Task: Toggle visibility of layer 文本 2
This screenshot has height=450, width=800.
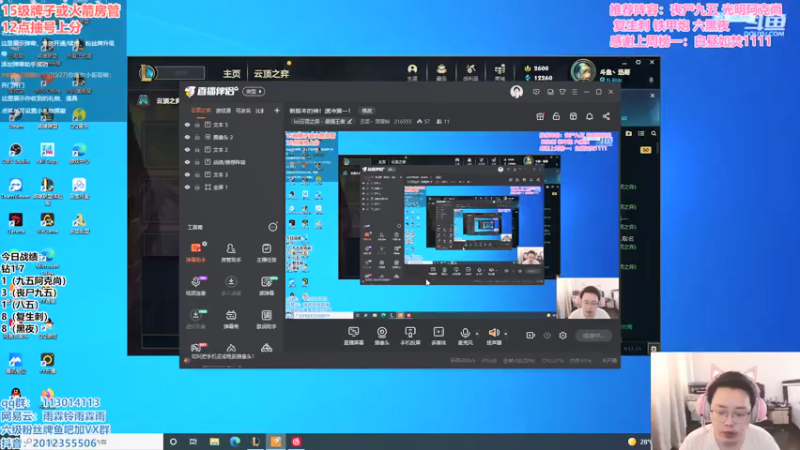Action: click(187, 149)
